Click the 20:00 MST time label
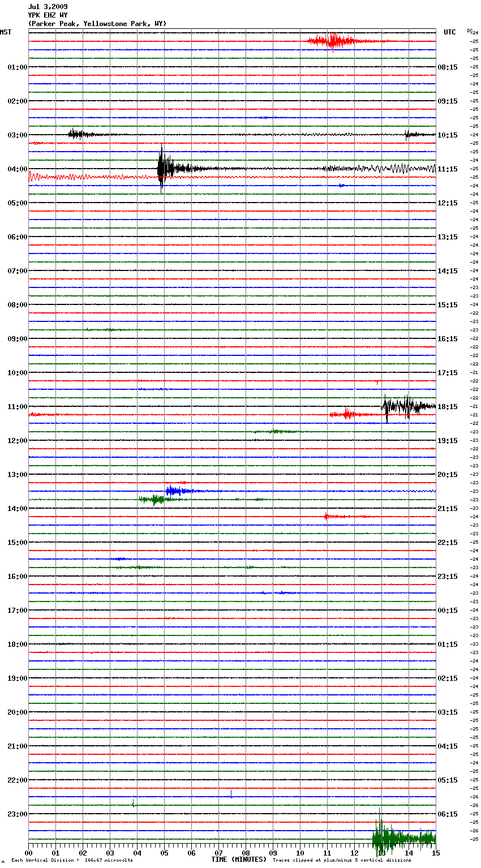 click(17, 712)
